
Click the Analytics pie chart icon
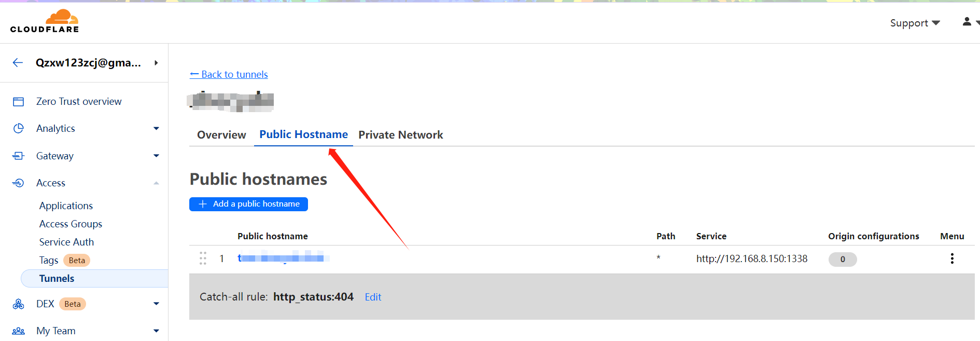(19, 128)
